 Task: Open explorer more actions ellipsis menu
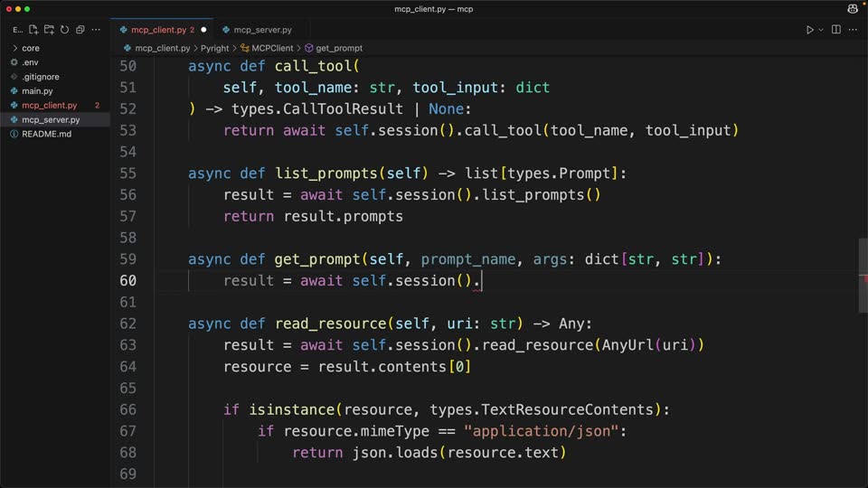click(x=96, y=29)
